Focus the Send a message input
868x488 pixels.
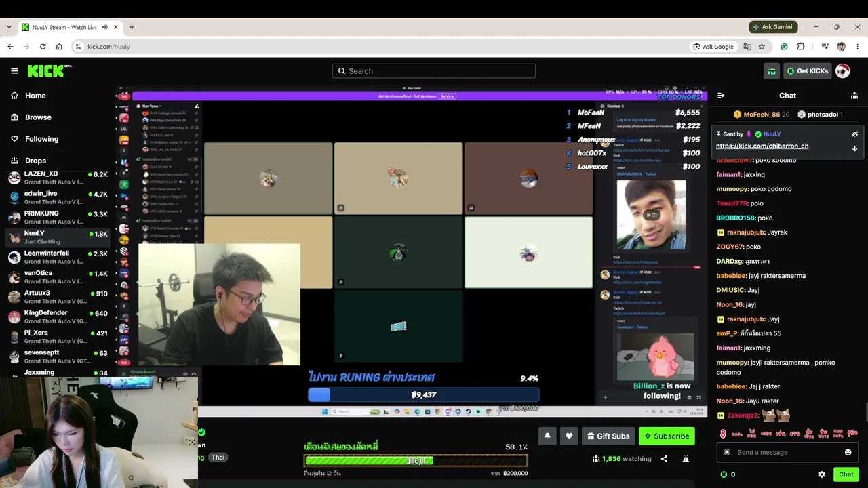[x=787, y=452]
